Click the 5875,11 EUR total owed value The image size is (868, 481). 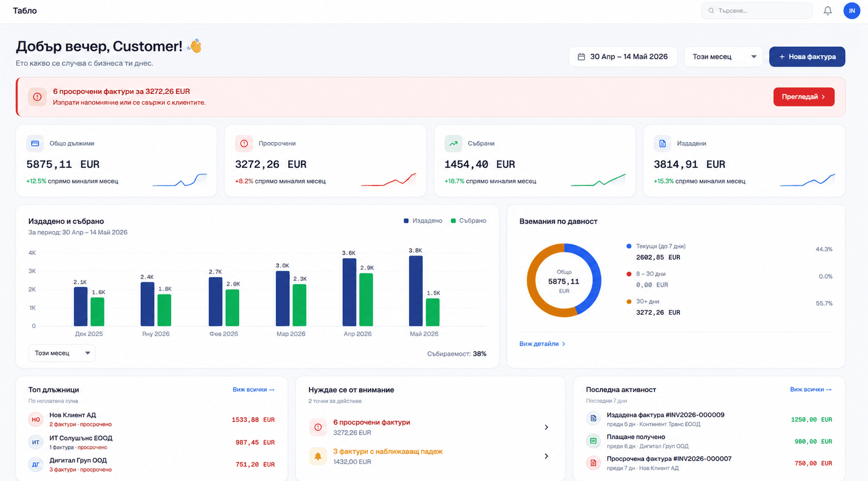(x=63, y=164)
